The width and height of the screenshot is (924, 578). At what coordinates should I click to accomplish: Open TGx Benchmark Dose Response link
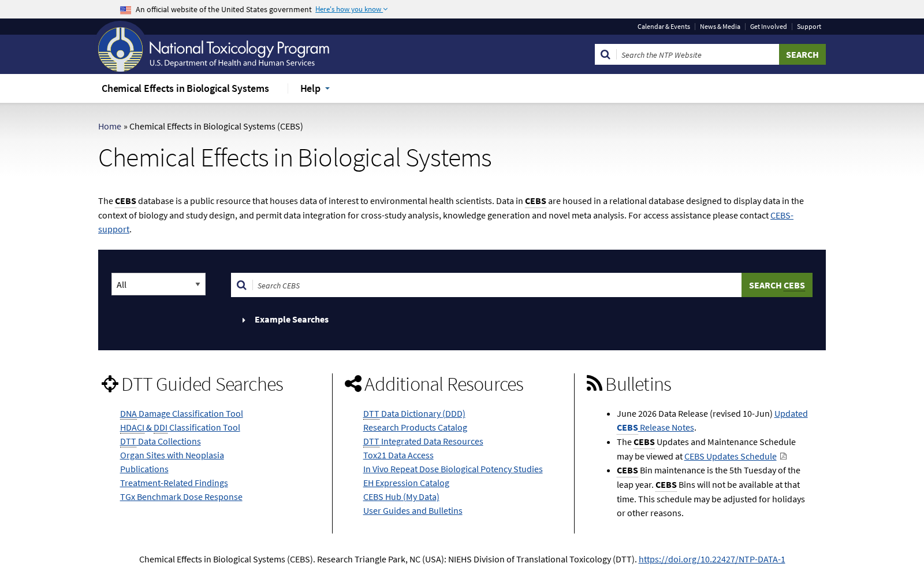(x=181, y=497)
